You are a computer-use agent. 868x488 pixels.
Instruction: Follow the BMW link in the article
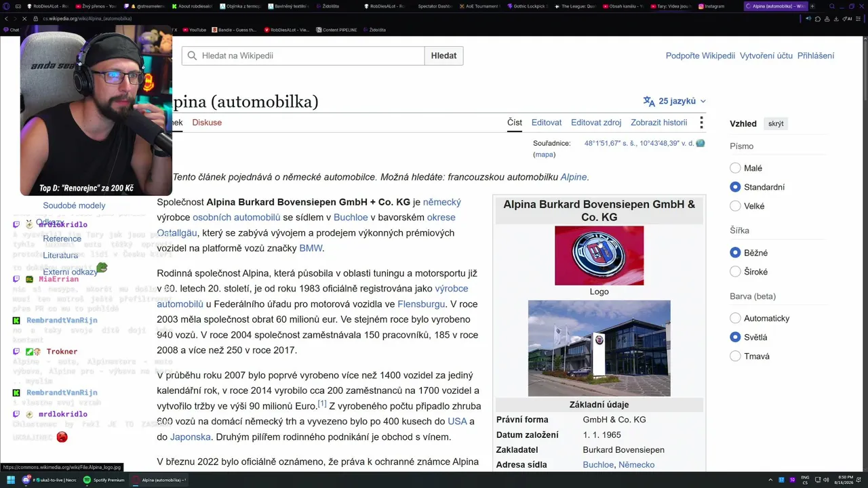[x=311, y=248]
